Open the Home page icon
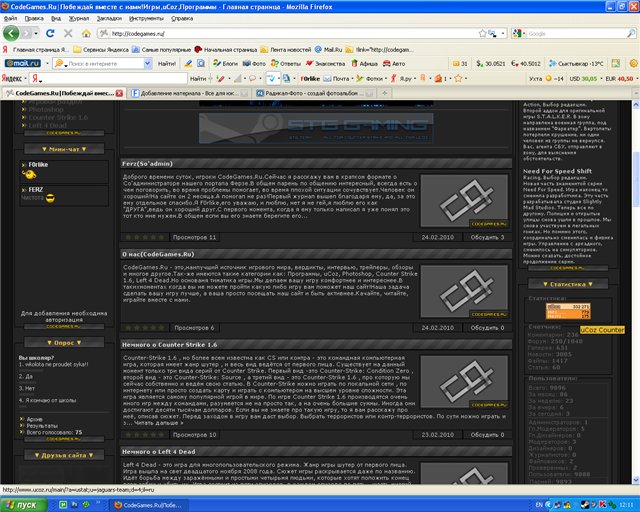The width and height of the screenshot is (640, 512). (x=86, y=33)
